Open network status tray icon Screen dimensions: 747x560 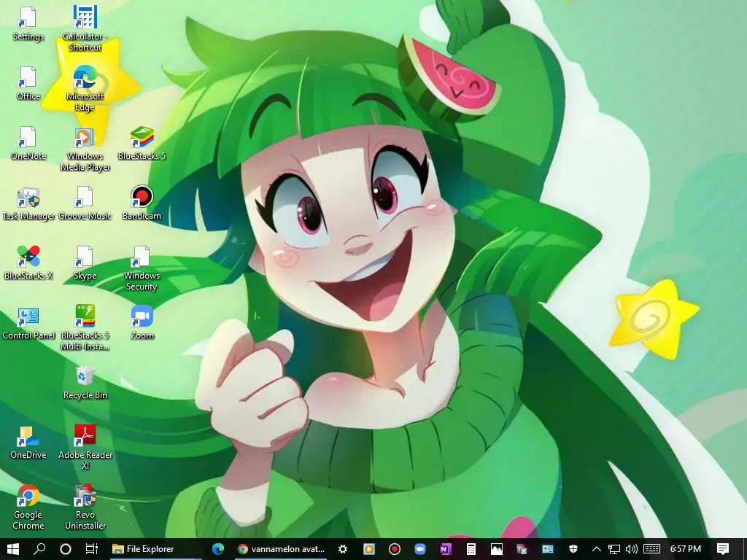(x=614, y=549)
